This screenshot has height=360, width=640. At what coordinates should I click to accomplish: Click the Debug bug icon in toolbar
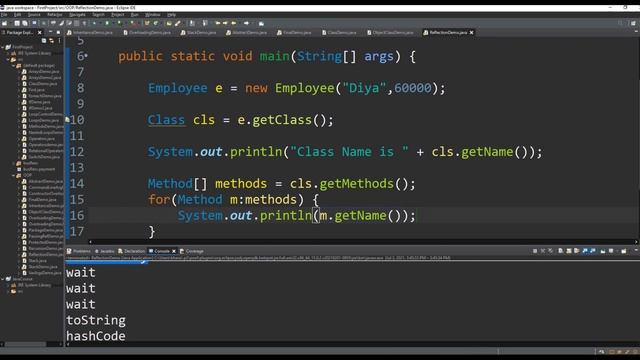(x=94, y=23)
